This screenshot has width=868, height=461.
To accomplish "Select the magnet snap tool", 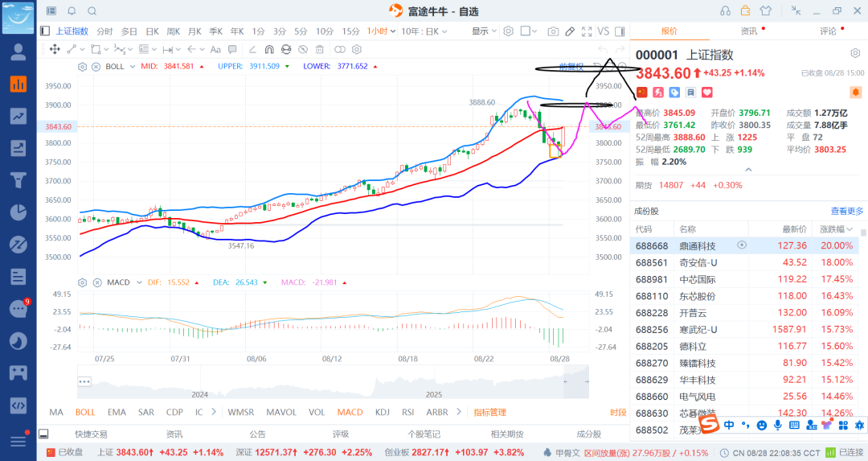I will coord(269,49).
